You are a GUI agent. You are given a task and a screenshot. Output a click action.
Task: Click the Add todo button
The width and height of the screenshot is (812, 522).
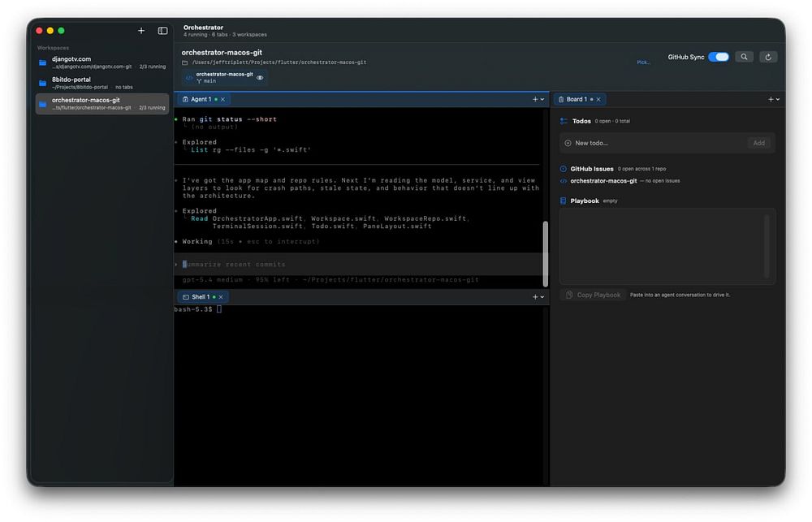pos(758,144)
